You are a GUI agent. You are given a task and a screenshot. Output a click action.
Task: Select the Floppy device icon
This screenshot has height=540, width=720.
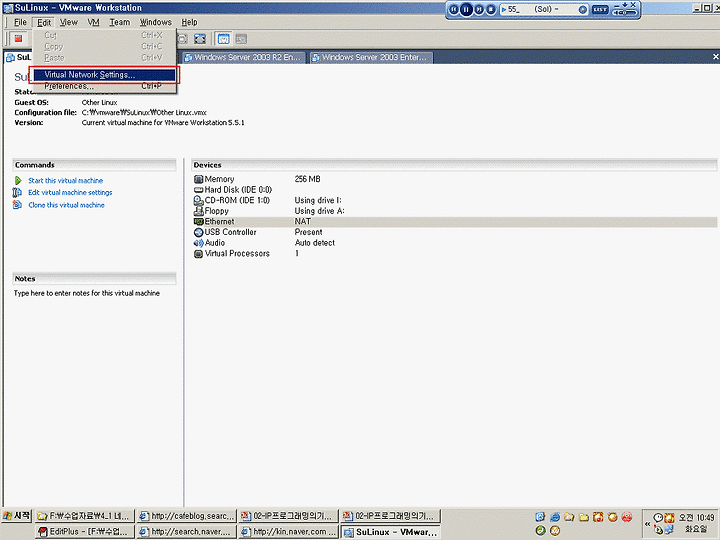tap(198, 211)
